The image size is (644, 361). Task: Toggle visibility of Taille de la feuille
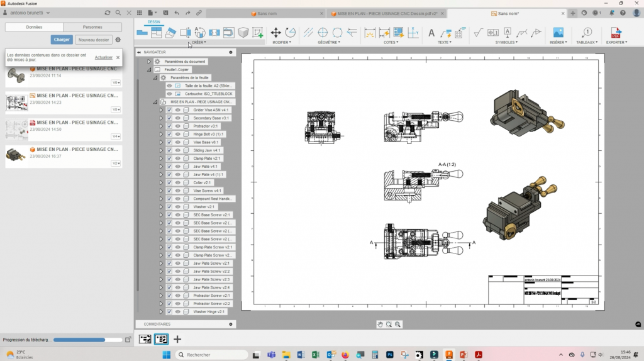[x=169, y=86]
